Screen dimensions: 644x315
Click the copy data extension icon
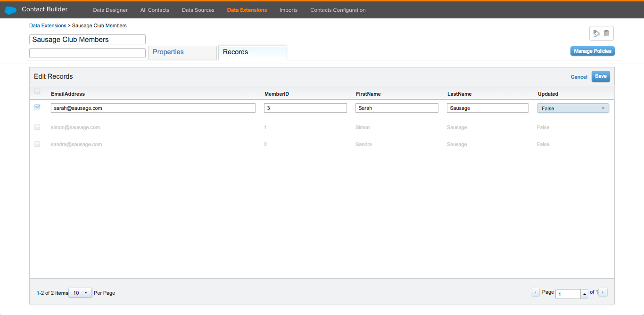[x=596, y=33]
